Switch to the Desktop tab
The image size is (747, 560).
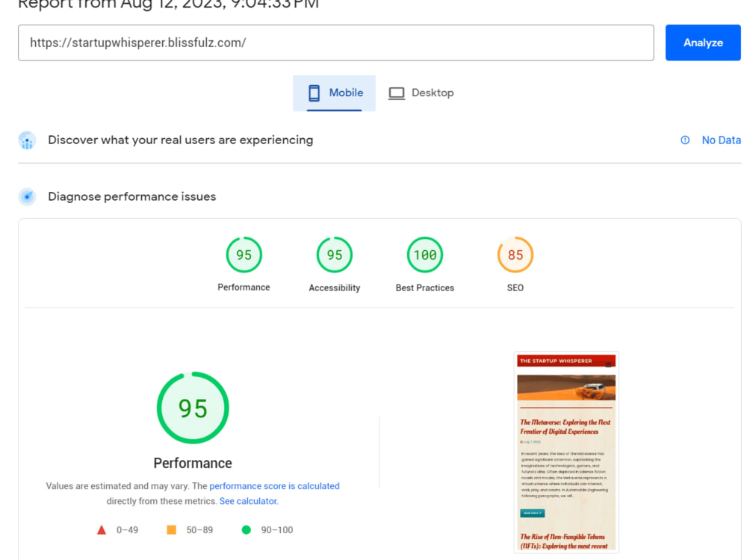click(421, 93)
